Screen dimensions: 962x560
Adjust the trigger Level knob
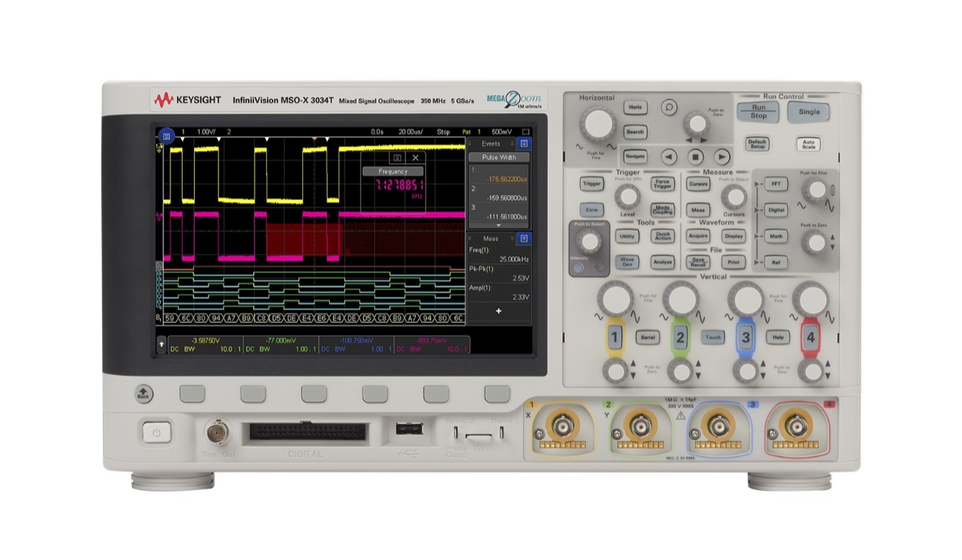[629, 196]
